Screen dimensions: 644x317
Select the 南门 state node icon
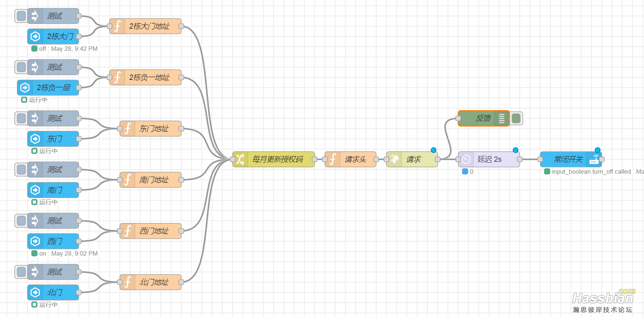(35, 190)
